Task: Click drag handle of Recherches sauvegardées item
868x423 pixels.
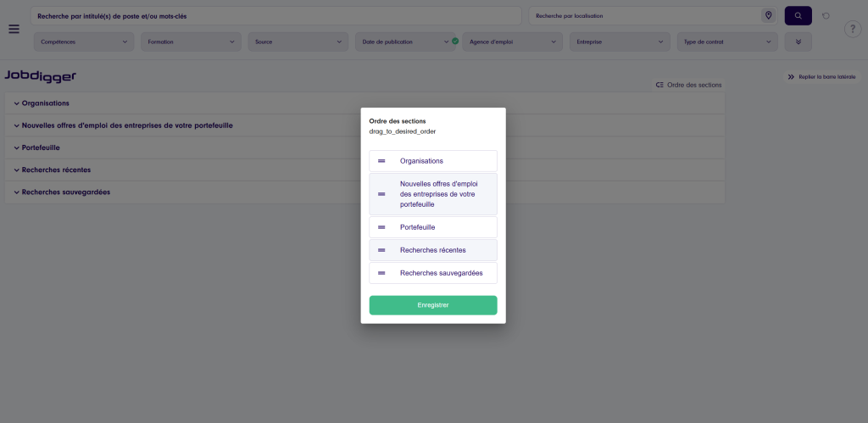Action: click(x=381, y=273)
